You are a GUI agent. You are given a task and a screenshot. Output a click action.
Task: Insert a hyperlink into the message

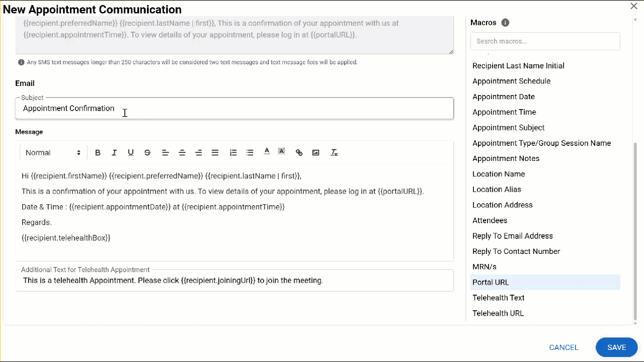pyautogui.click(x=299, y=153)
